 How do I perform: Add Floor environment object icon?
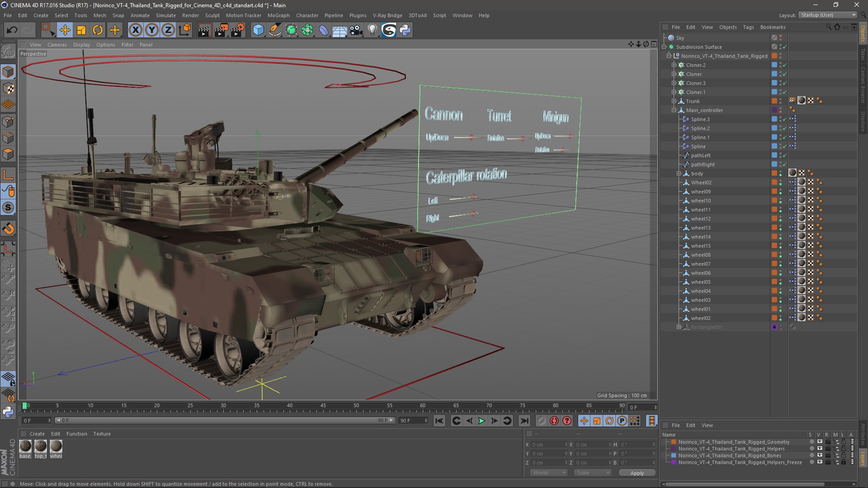340,30
